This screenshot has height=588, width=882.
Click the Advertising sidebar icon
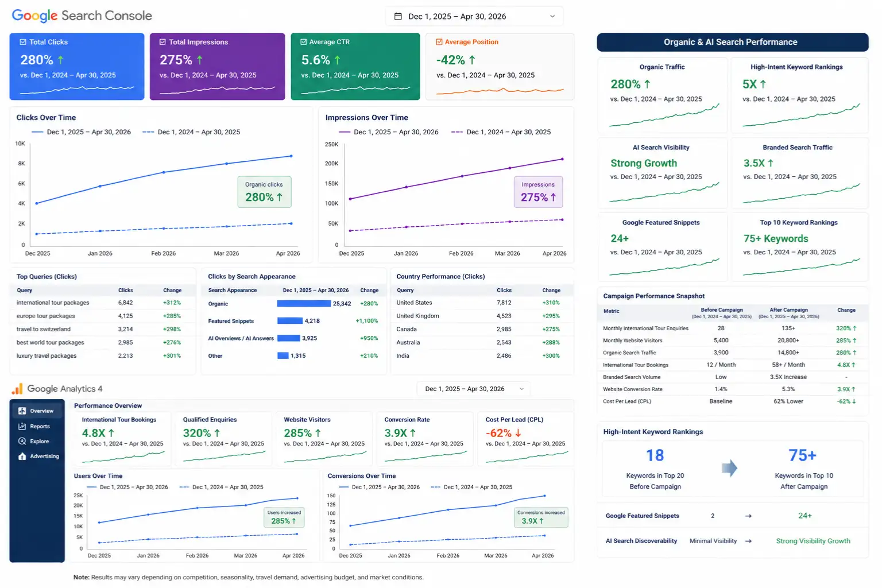point(22,457)
